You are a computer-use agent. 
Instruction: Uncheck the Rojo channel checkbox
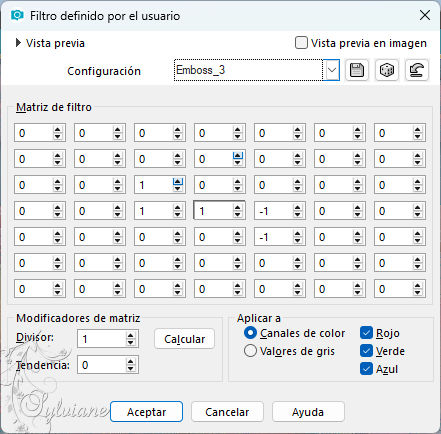coord(366,333)
